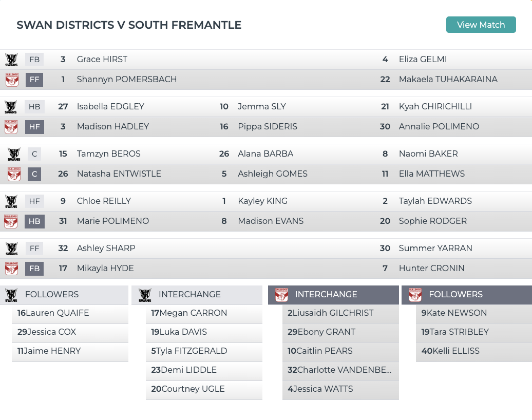
Task: Click Swans logo next to INTERCHANGE heading
Action: pos(145,295)
